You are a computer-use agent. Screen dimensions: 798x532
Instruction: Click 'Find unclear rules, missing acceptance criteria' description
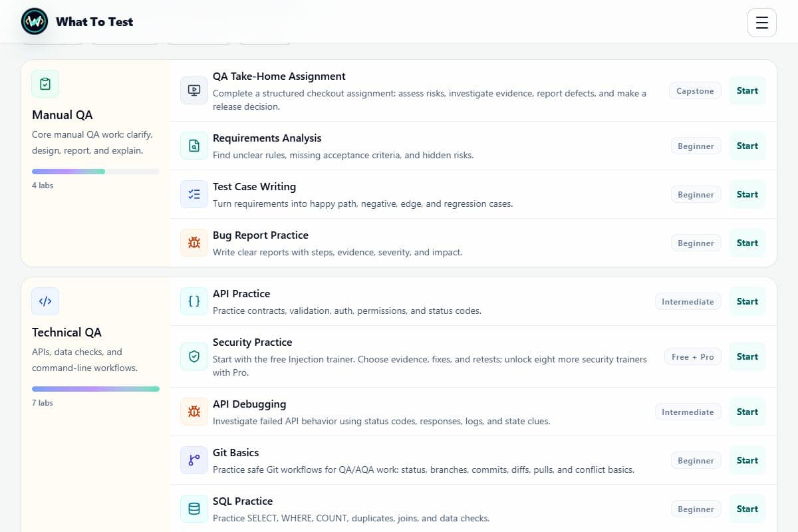(343, 156)
